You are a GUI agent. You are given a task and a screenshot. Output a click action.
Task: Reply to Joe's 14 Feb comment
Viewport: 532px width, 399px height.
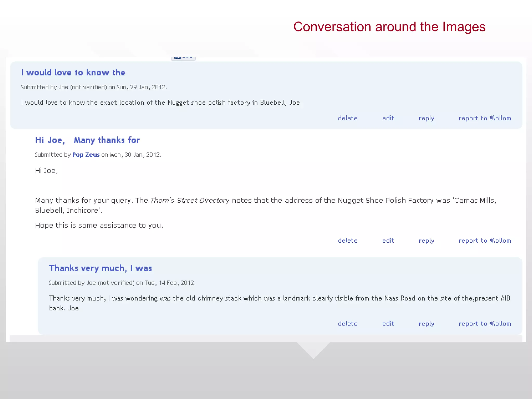(426, 324)
